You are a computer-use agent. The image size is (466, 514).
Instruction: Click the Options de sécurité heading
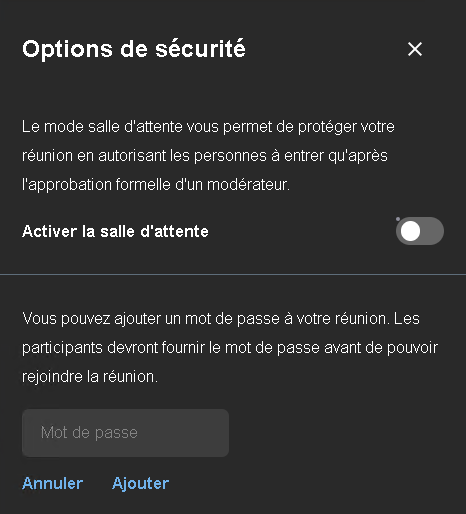pyautogui.click(x=134, y=49)
